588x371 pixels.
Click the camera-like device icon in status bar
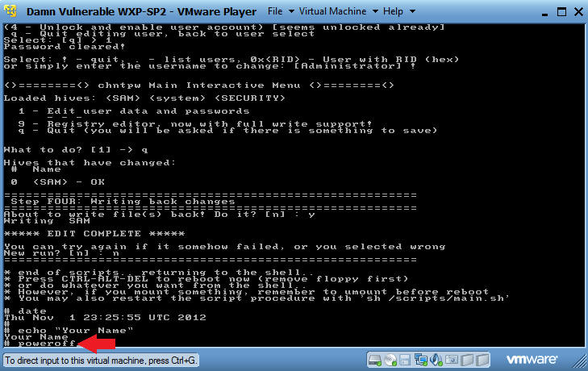click(452, 361)
